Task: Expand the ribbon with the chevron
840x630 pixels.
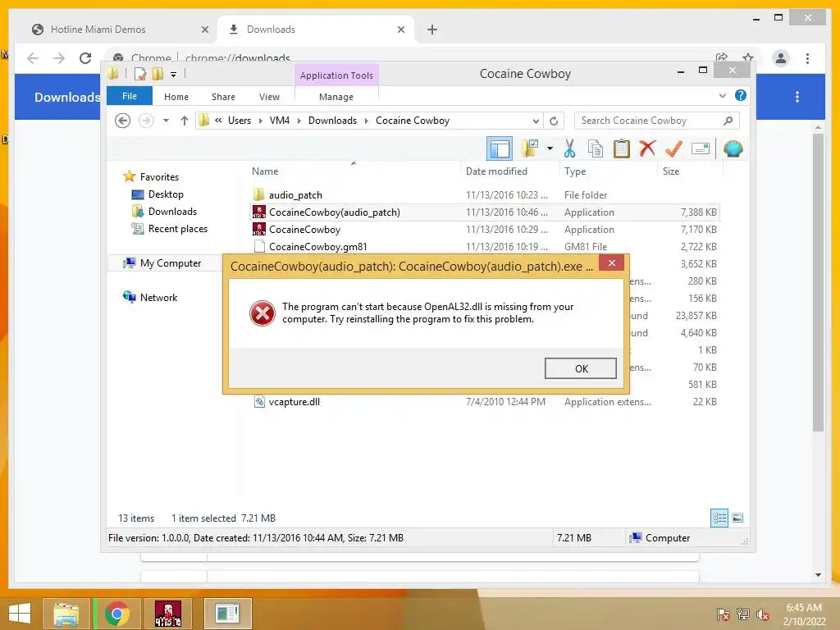Action: point(722,95)
